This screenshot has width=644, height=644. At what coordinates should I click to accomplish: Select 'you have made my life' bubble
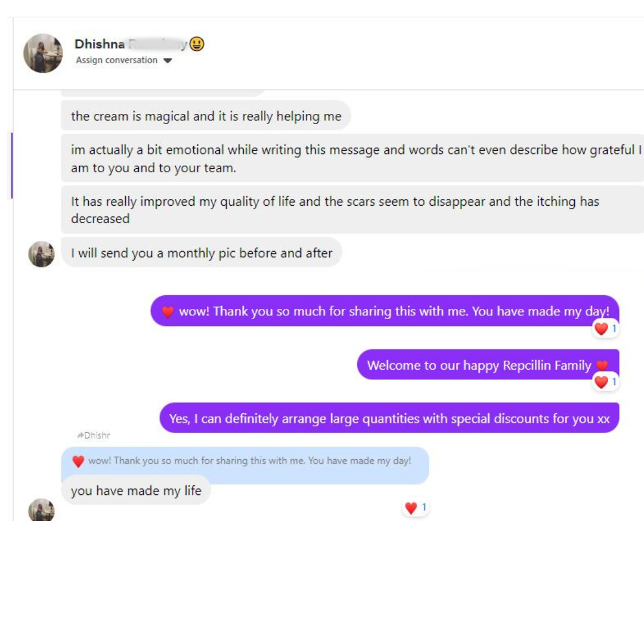click(x=136, y=490)
